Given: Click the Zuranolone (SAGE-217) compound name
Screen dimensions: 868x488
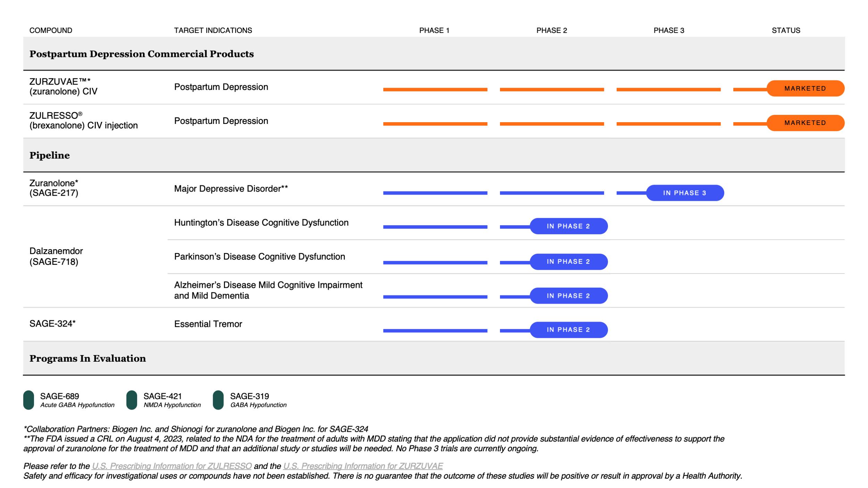Looking at the screenshot, I should tap(54, 188).
